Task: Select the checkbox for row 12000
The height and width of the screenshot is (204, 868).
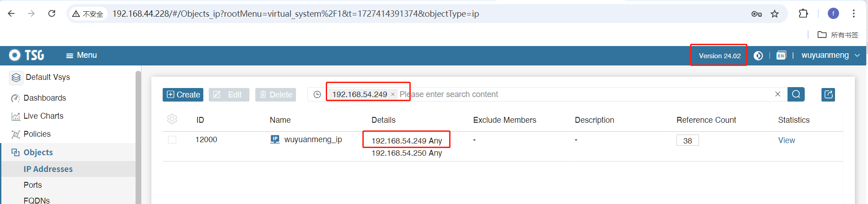Action: (172, 140)
